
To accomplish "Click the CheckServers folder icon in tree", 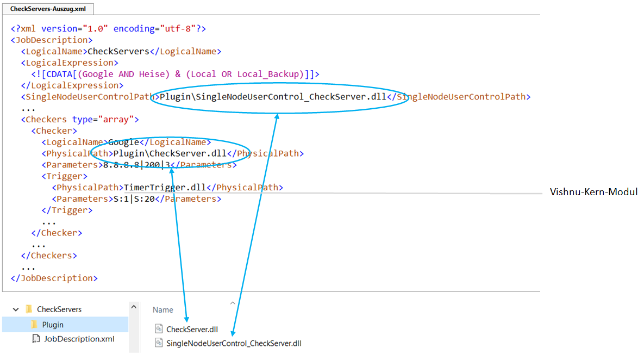I will point(29,309).
